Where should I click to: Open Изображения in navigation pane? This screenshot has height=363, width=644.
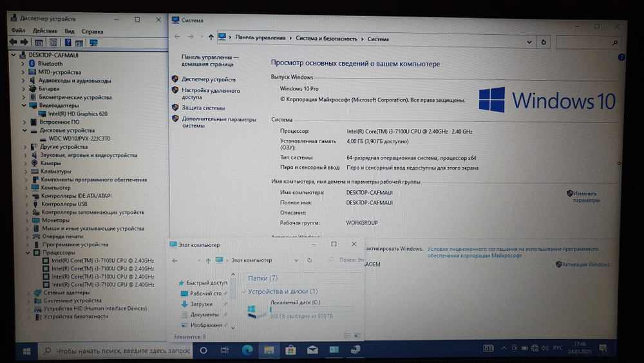206,325
